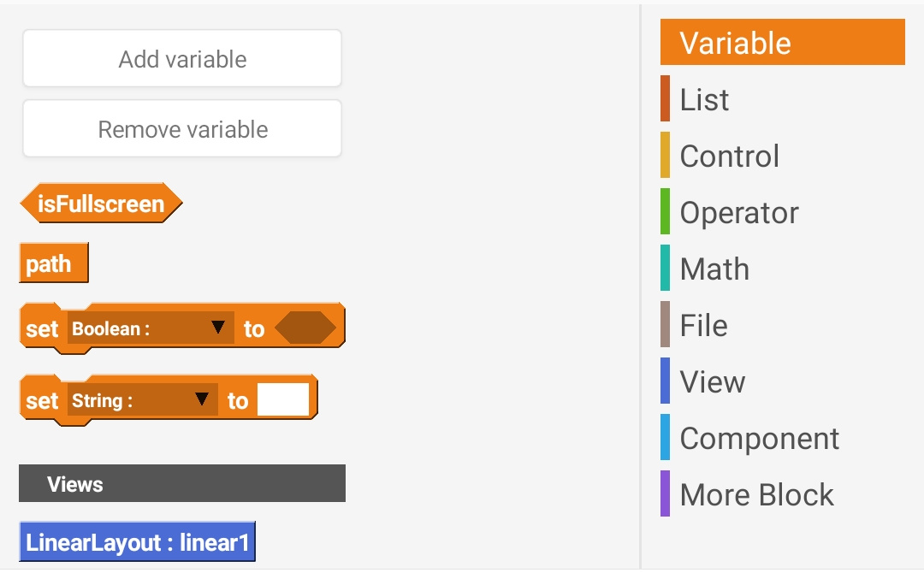Screen dimensions: 924x573
Task: Click the Add variable button
Action: (182, 59)
